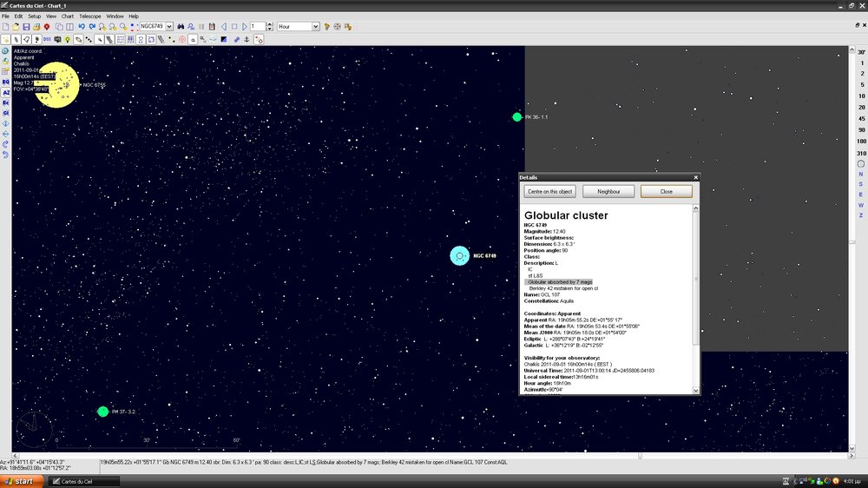
Task: Open the Setup menu
Action: 34,16
